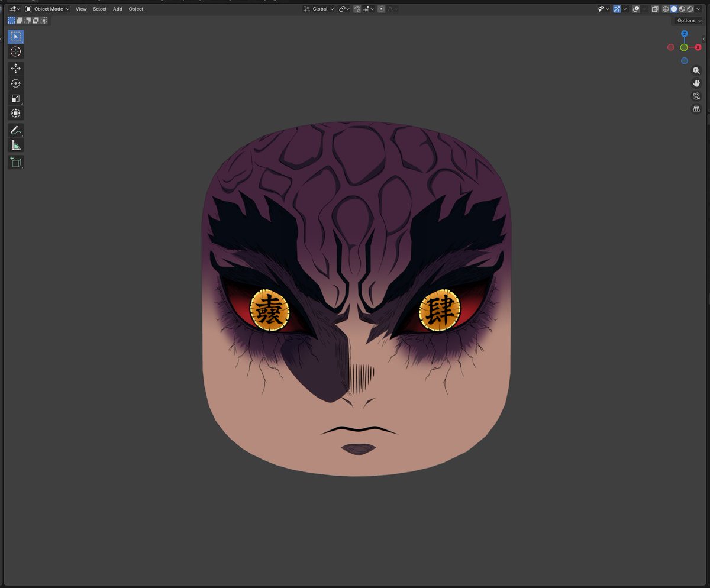Open the Object menu
The height and width of the screenshot is (588, 710).
136,9
